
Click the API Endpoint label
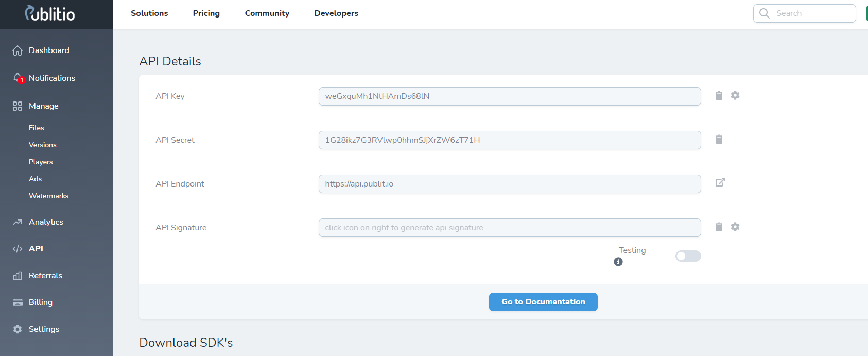pos(180,184)
